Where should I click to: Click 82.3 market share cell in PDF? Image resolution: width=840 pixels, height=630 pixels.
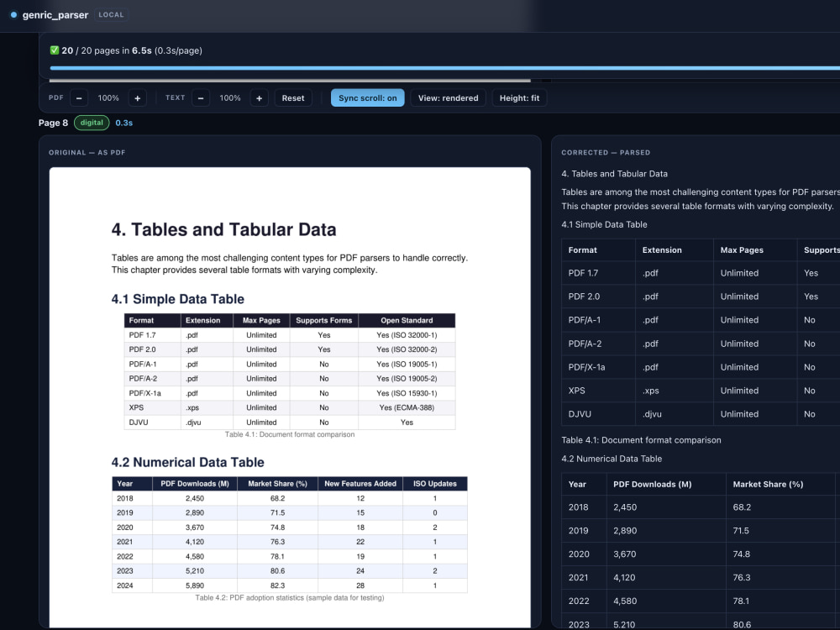click(277, 585)
